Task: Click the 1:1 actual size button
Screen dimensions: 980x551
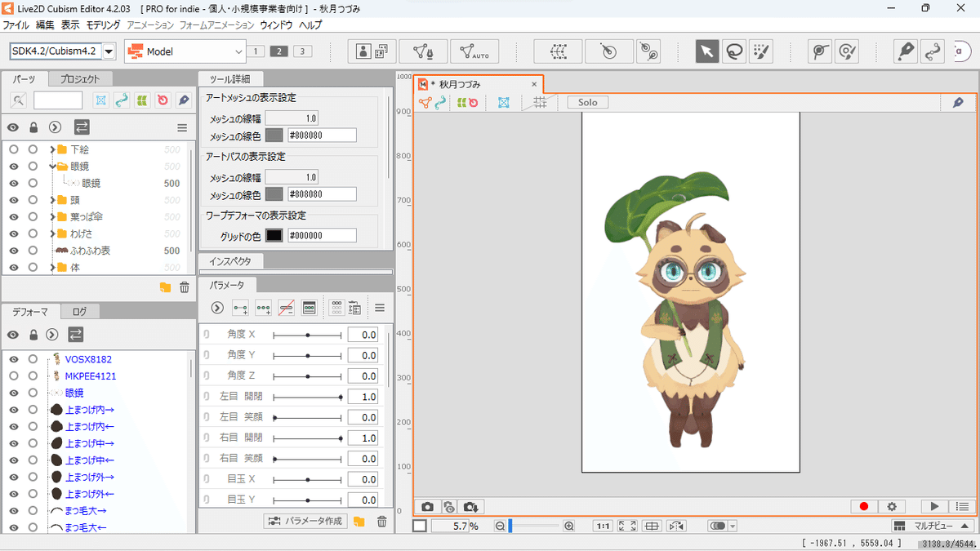Action: tap(604, 527)
